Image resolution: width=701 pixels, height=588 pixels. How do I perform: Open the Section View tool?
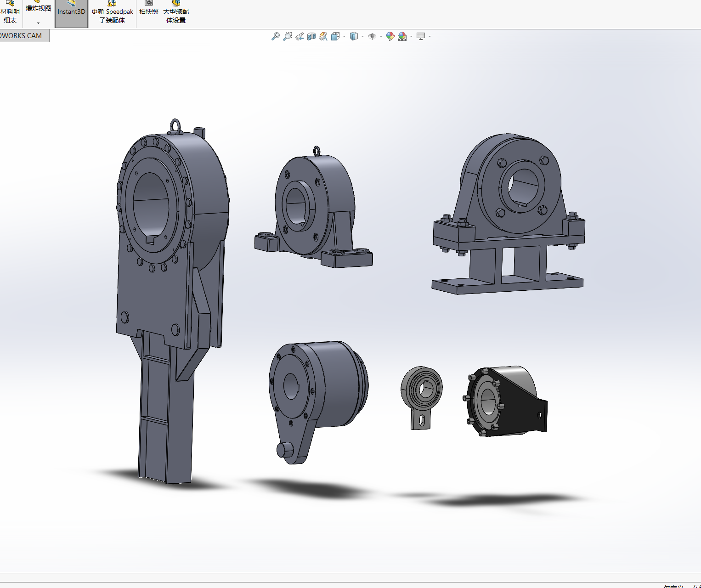311,36
